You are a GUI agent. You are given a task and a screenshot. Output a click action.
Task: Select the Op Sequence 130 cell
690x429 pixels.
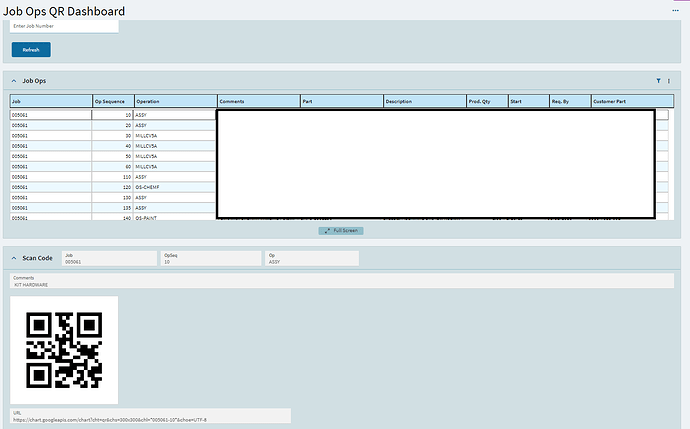click(113, 198)
